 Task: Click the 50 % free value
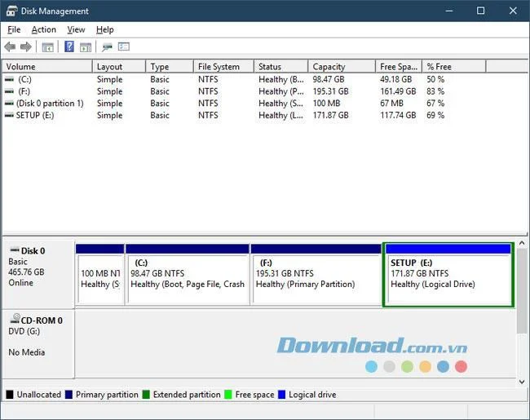tap(435, 79)
